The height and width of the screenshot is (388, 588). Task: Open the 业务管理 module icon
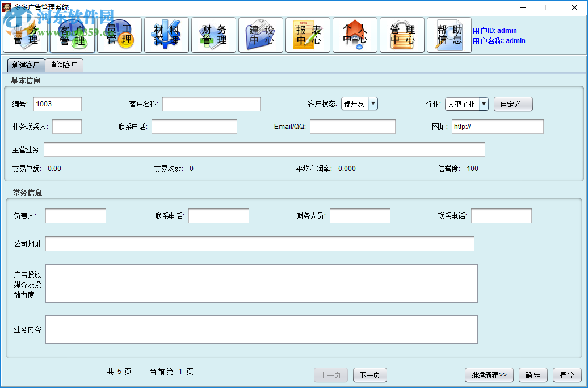click(x=26, y=35)
